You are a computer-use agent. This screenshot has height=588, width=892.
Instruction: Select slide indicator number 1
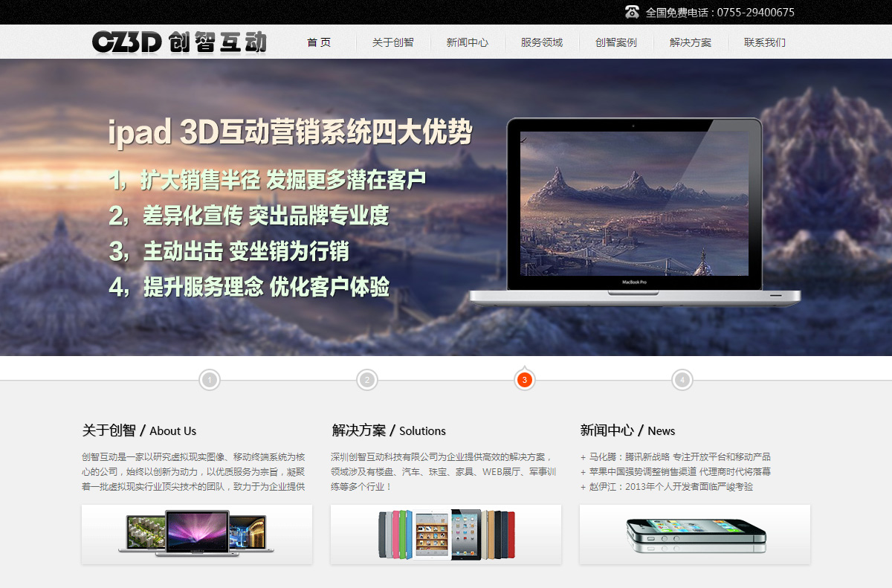210,381
